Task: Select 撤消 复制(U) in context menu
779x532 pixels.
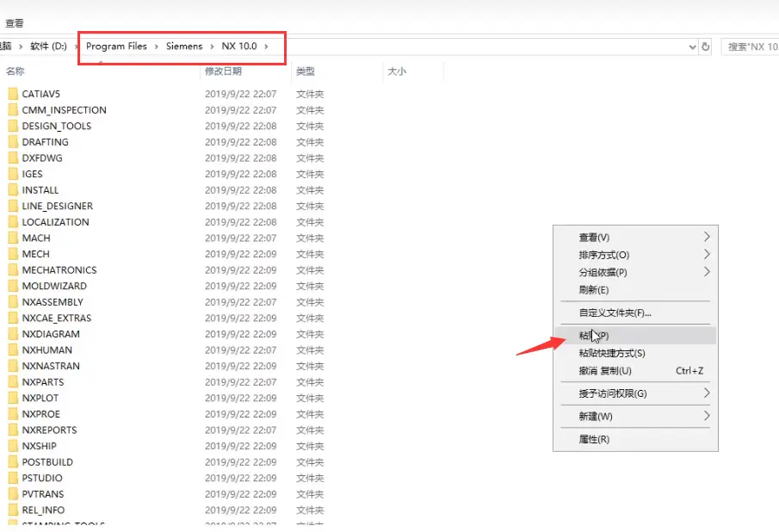Action: (635, 370)
